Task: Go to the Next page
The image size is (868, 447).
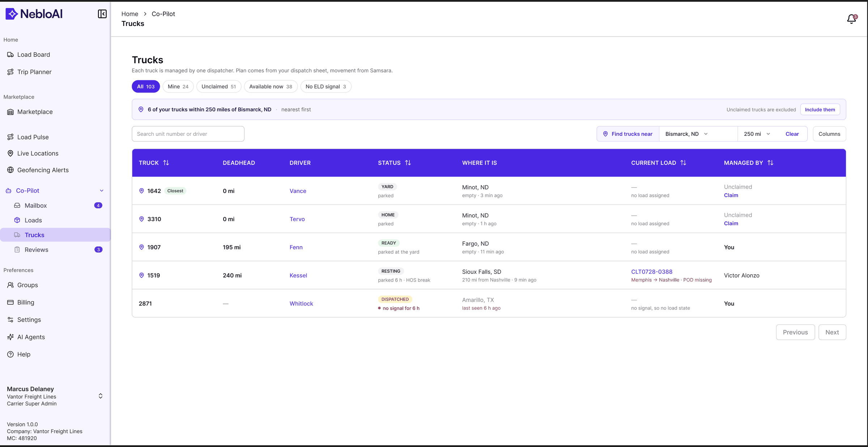Action: click(x=832, y=332)
